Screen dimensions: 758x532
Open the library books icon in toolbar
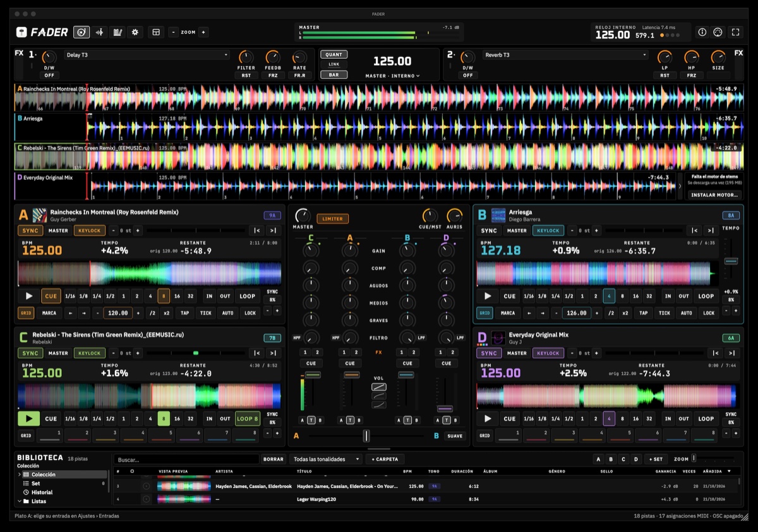117,32
